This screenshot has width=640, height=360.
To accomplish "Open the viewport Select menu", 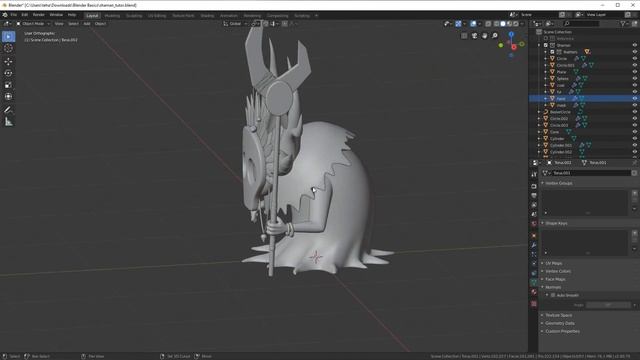I will (73, 24).
